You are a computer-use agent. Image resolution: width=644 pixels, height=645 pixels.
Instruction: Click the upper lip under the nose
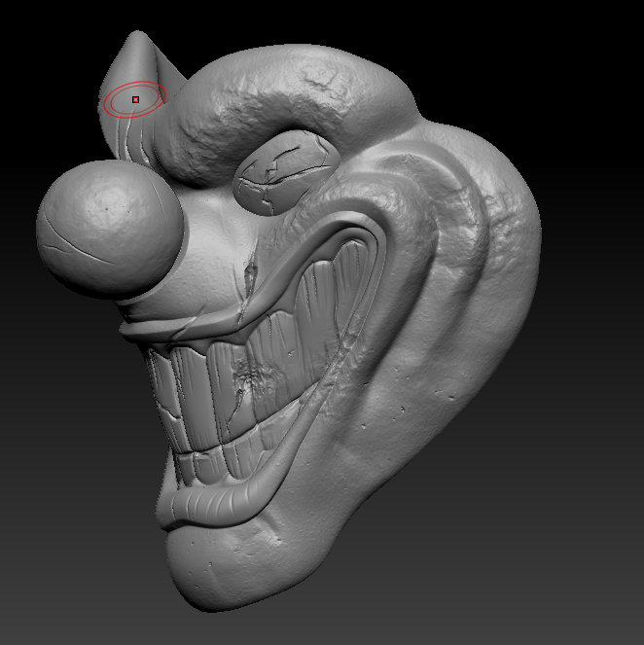(175, 321)
